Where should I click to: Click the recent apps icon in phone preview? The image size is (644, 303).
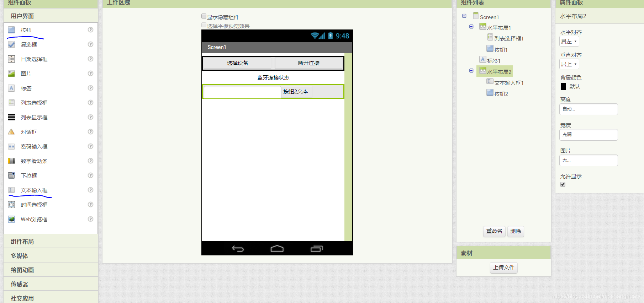tap(317, 249)
